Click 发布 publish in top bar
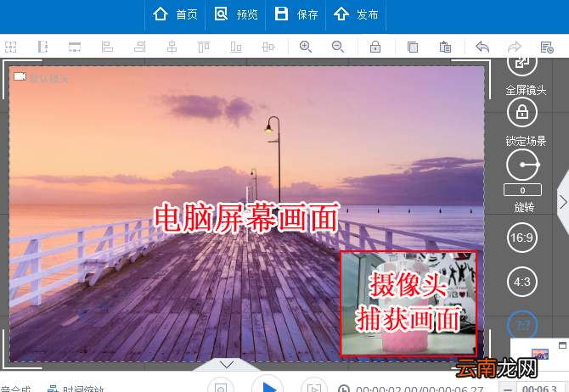The height and width of the screenshot is (392, 569). (356, 14)
